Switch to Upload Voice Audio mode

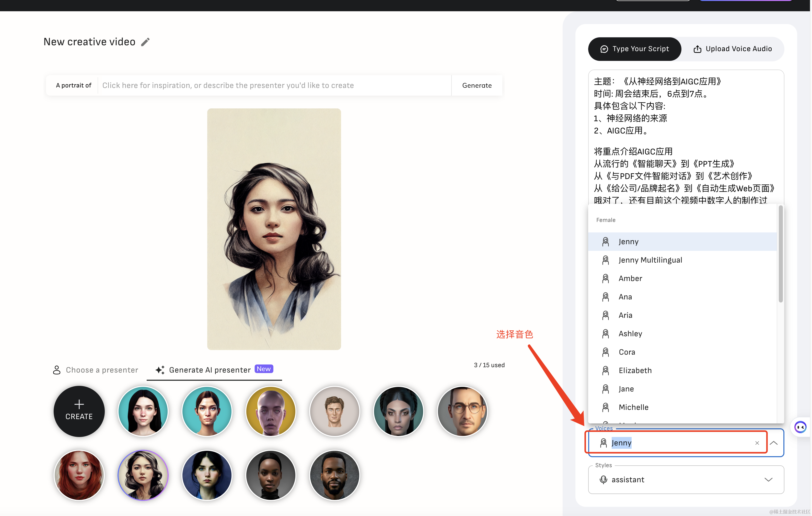pyautogui.click(x=733, y=49)
